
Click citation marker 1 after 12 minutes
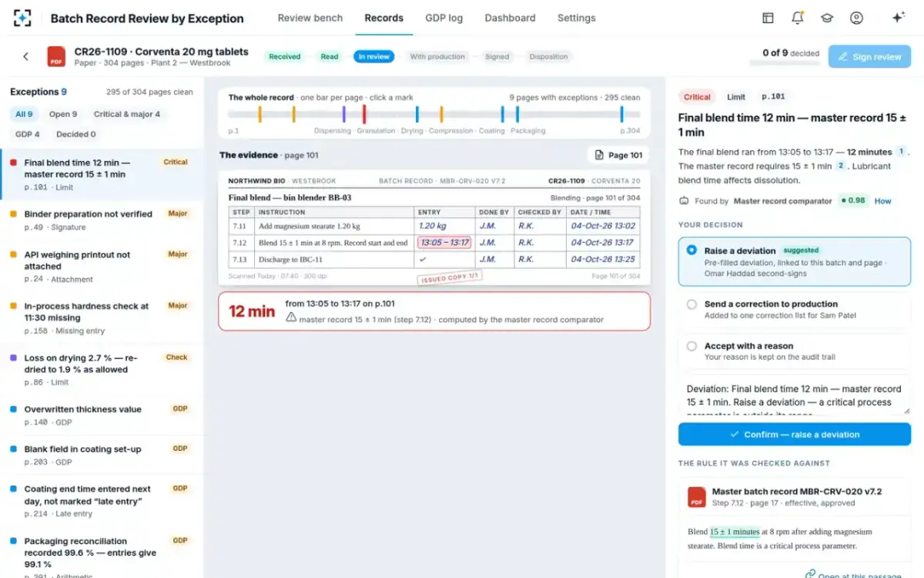tap(902, 152)
